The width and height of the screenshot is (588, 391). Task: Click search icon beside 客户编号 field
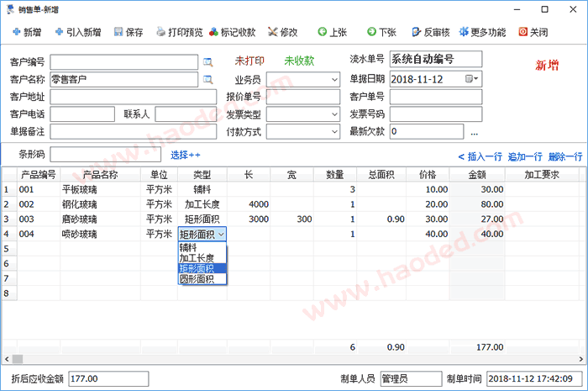point(207,62)
